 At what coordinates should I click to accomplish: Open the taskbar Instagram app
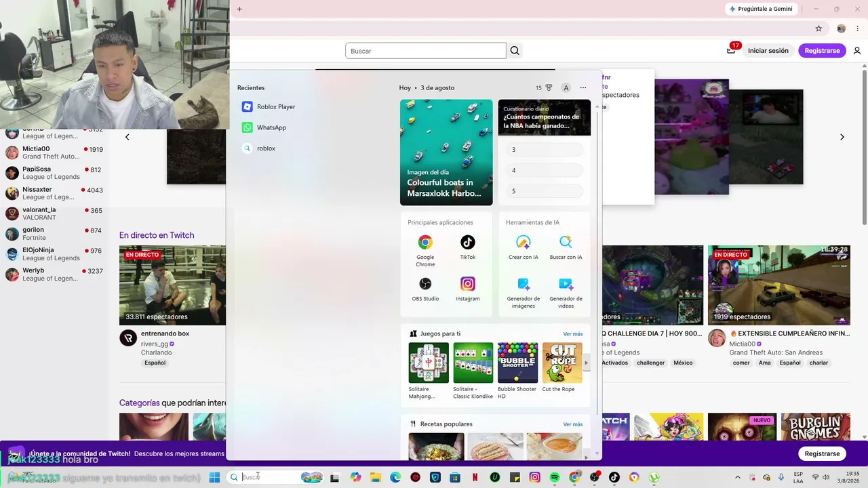(x=534, y=477)
